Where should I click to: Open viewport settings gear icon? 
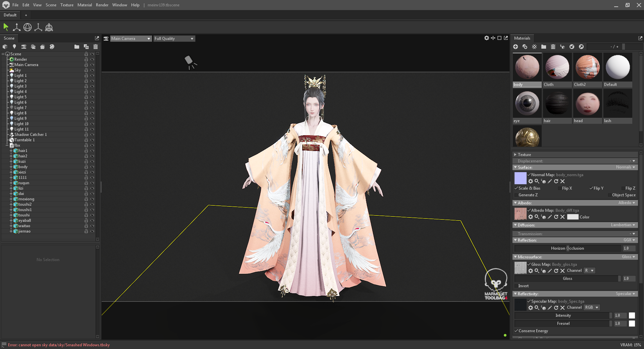point(487,38)
